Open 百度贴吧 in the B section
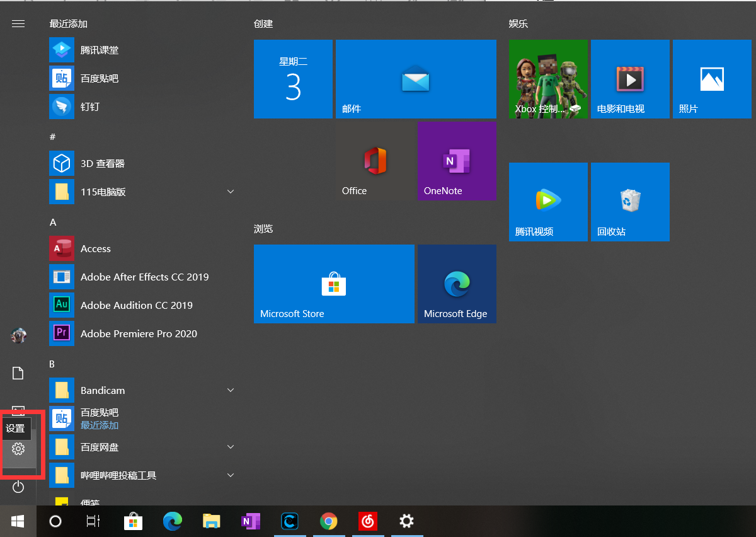The image size is (756, 537). [x=142, y=419]
